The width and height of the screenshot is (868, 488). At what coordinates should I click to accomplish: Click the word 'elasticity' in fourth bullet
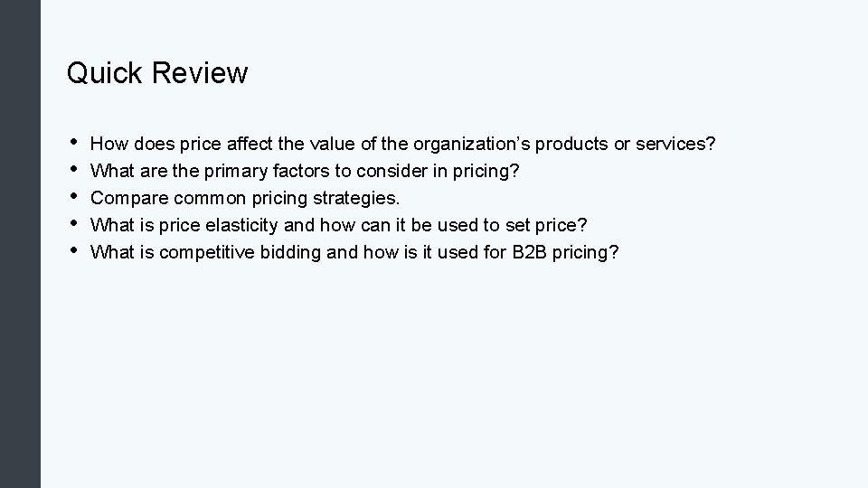coord(241,225)
